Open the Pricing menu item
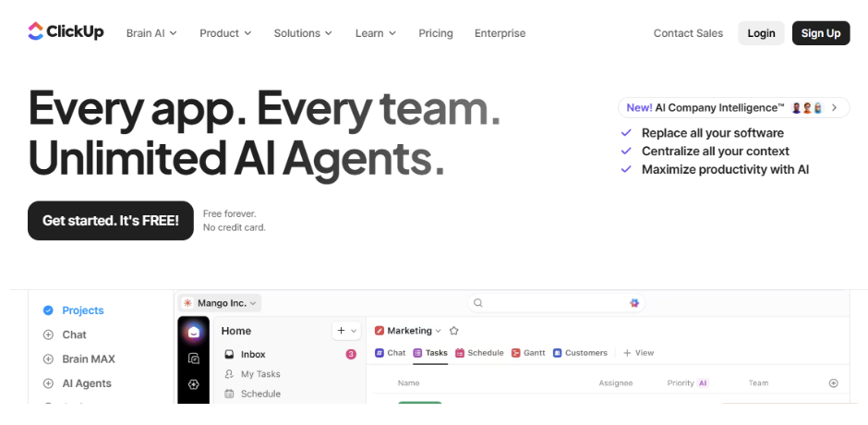Viewport: 868px width, 425px height. click(x=435, y=33)
